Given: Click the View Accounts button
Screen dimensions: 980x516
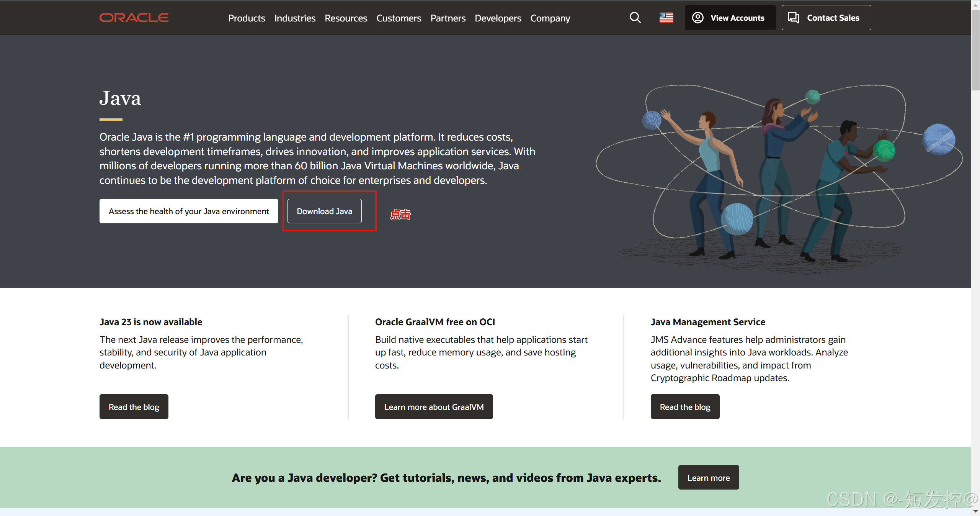Looking at the screenshot, I should tap(730, 18).
